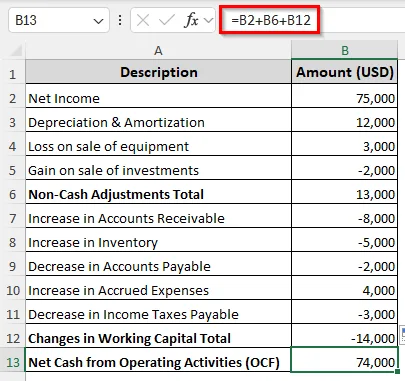
Task: Click the vertical dots handle beside Name Box
Action: coord(120,20)
